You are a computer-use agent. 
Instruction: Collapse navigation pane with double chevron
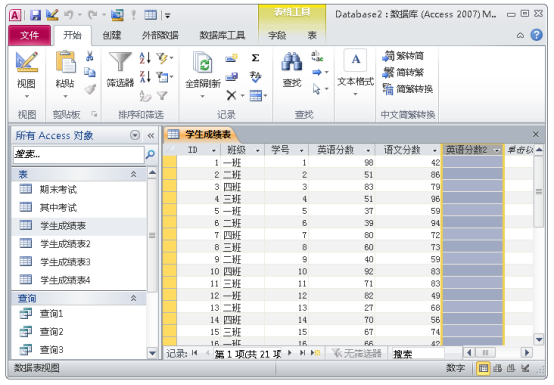[x=151, y=135]
